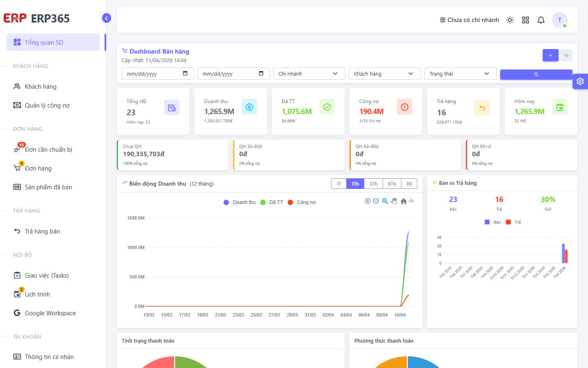Select Tổng quan SD in sidebar
Image resolution: width=588 pixels, height=368 pixels.
(x=53, y=42)
